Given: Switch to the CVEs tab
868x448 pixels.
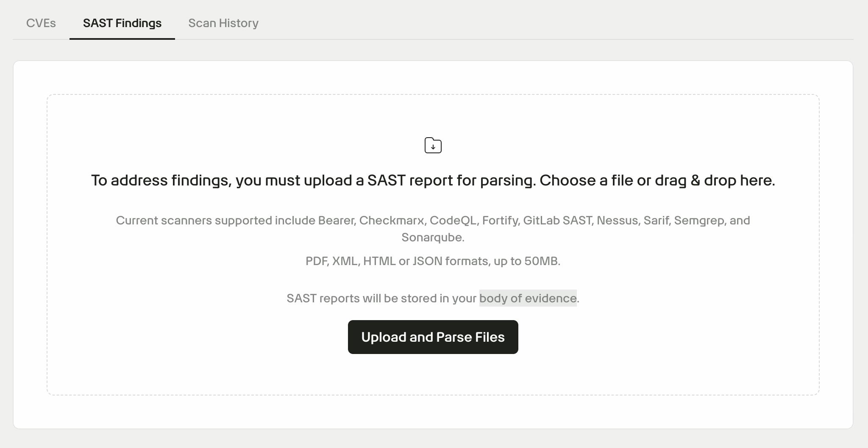Looking at the screenshot, I should 41,23.
